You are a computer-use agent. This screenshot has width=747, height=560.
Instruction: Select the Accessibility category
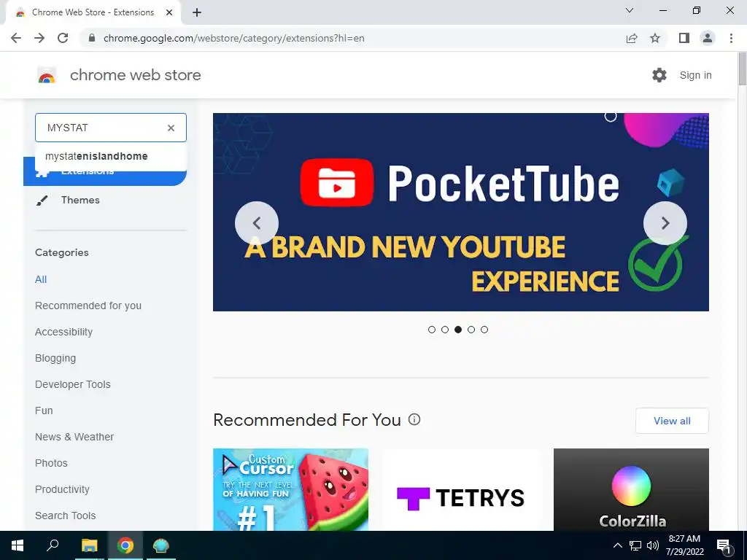point(64,332)
